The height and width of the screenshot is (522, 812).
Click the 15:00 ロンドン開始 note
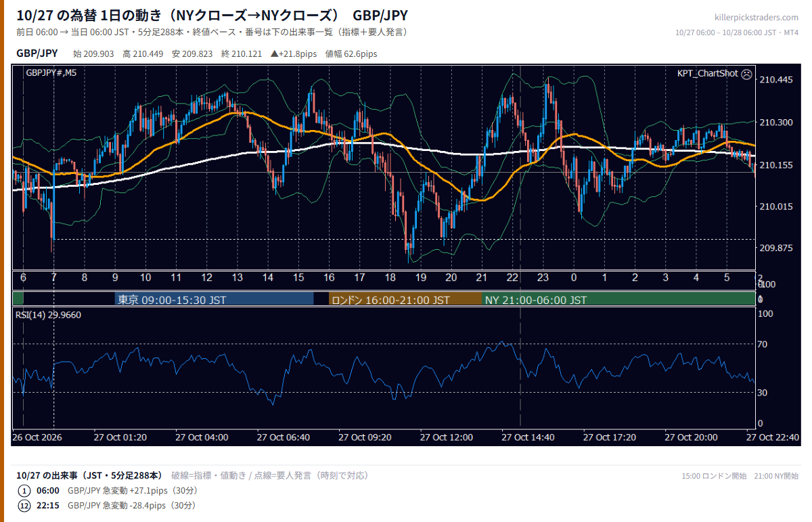pos(714,476)
